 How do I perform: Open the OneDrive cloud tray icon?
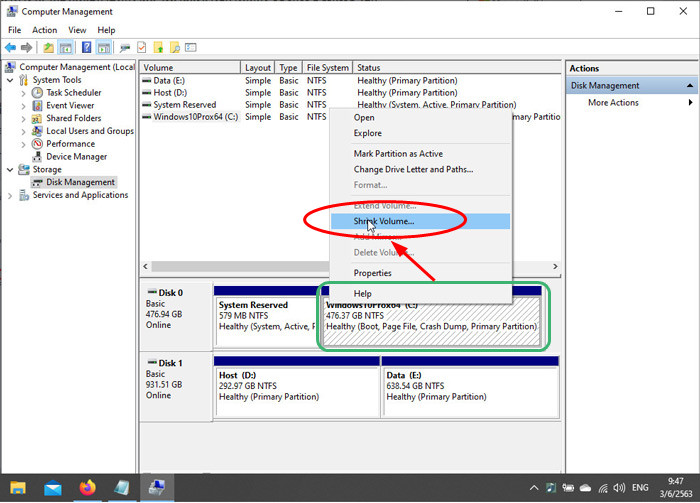pos(585,488)
